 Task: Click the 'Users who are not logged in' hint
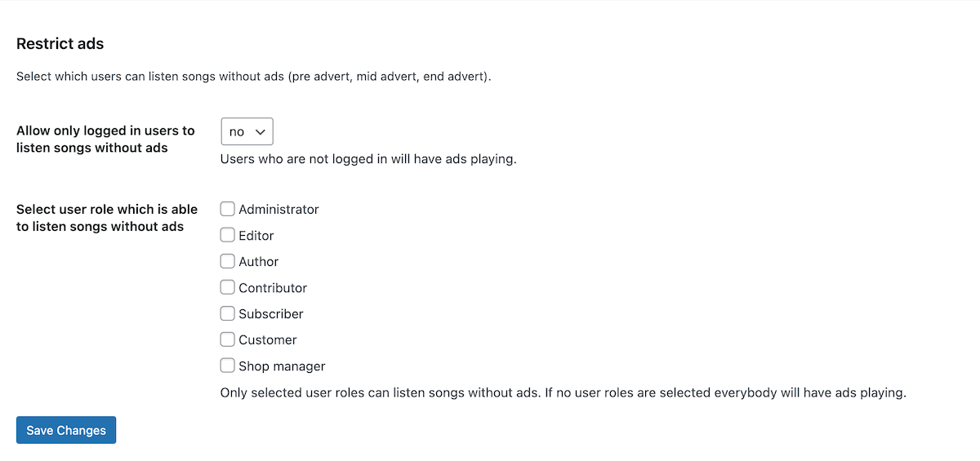[x=368, y=159]
